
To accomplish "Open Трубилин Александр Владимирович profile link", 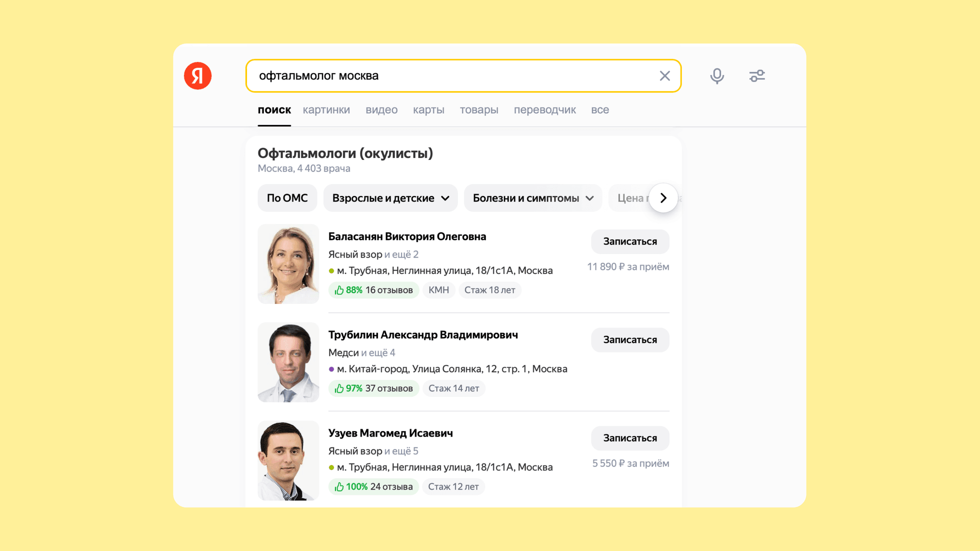I will click(423, 335).
